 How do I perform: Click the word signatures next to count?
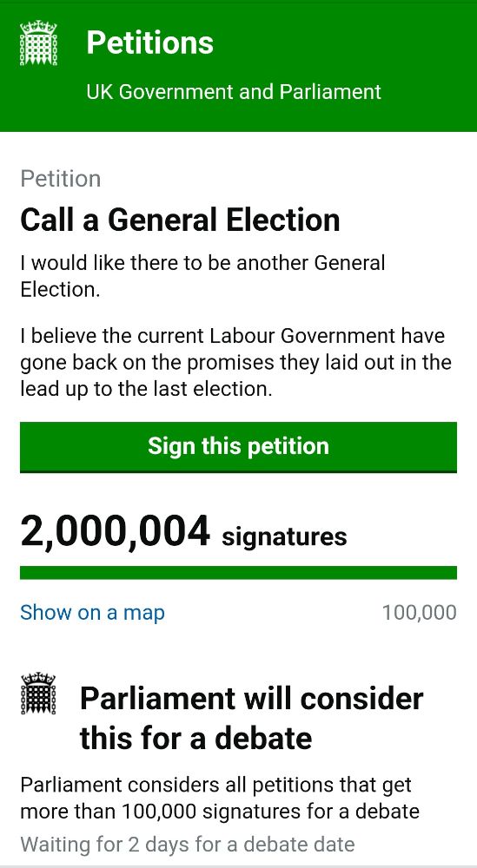(284, 537)
